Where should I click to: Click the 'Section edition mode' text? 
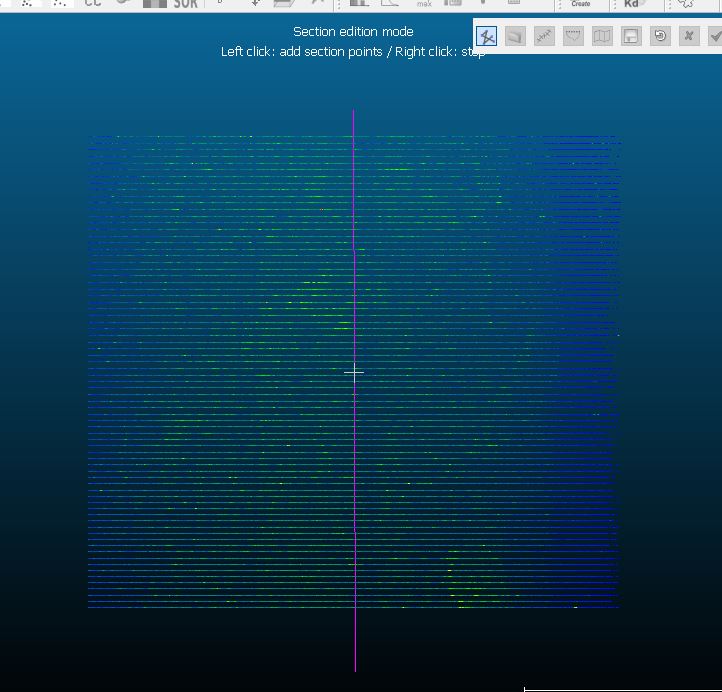[353, 32]
